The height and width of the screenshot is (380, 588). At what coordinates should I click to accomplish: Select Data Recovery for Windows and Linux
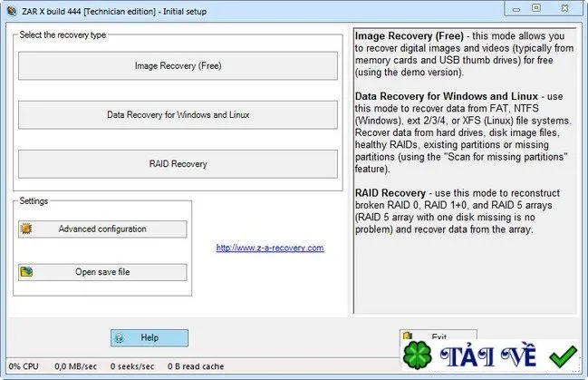[x=178, y=115]
